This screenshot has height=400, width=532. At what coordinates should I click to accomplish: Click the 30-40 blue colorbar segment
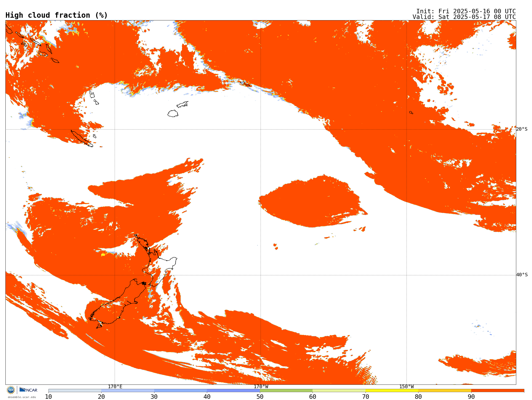coord(181,391)
